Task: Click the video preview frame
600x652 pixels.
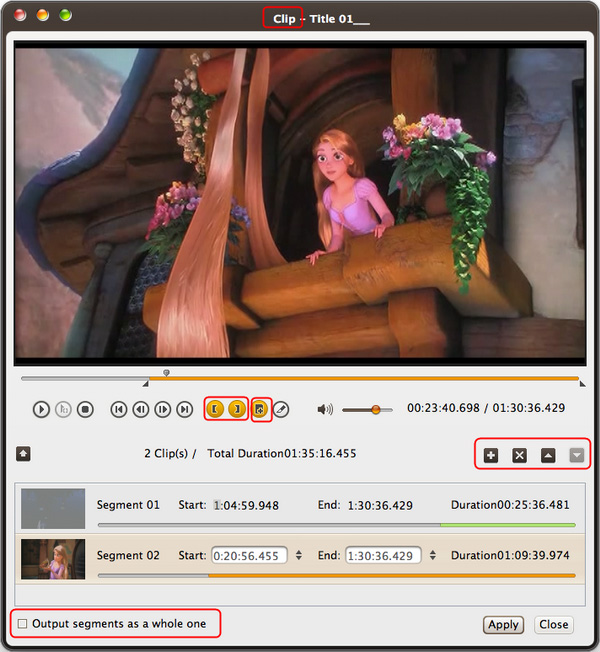Action: pos(300,203)
